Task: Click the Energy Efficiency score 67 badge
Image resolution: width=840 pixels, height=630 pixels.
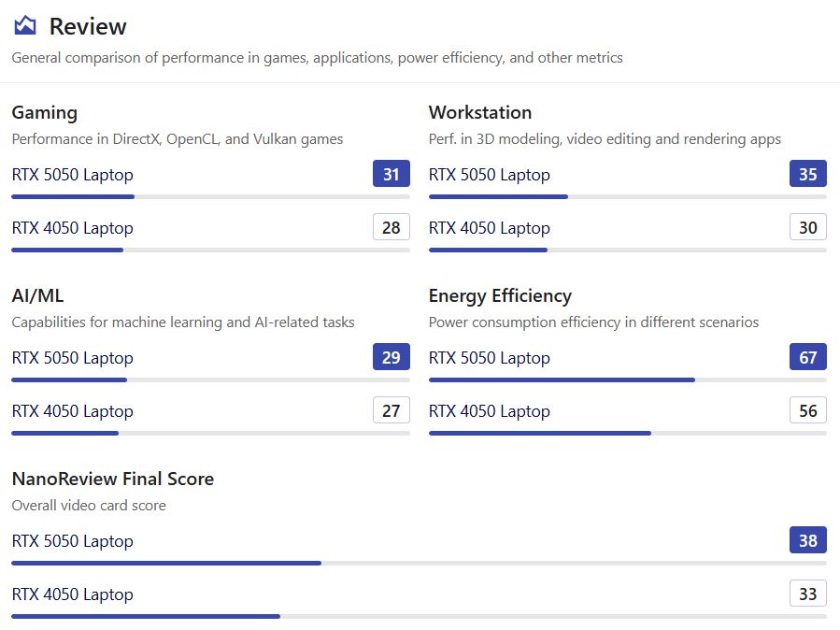Action: coord(807,358)
